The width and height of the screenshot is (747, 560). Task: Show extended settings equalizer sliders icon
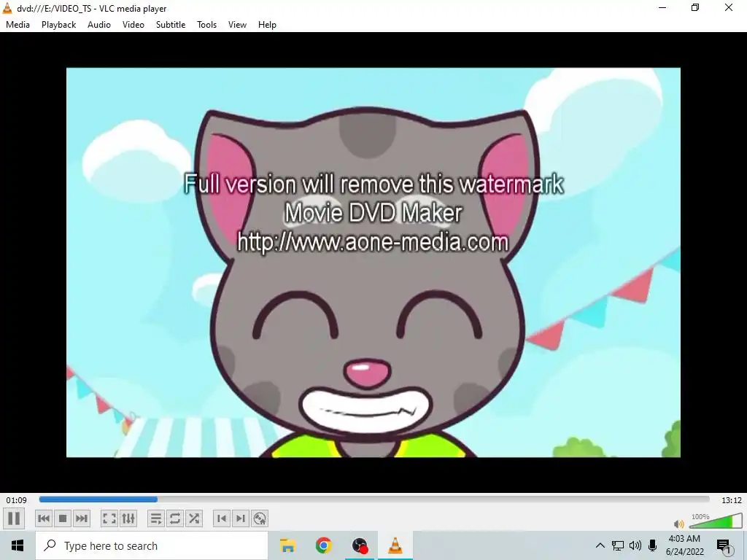(128, 518)
